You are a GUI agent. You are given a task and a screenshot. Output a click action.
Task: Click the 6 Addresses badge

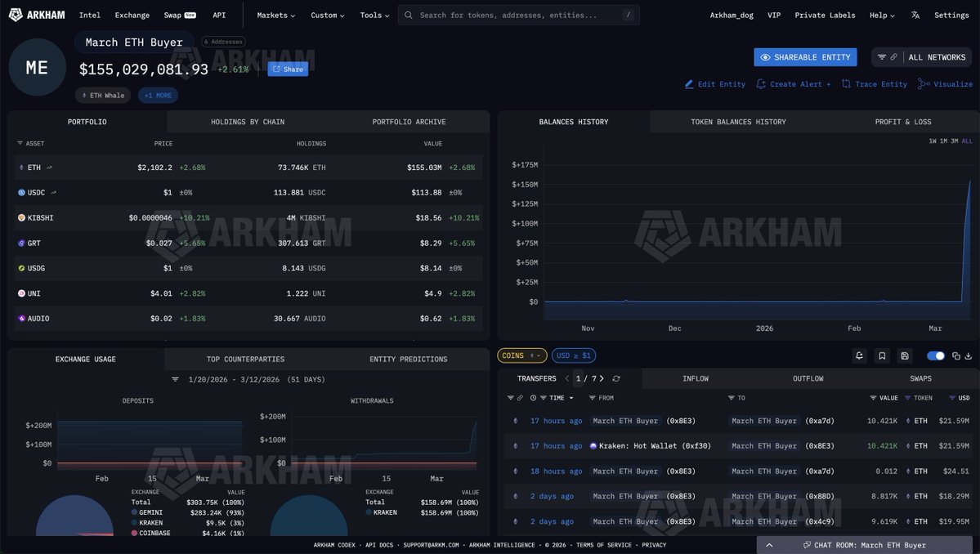pos(223,42)
